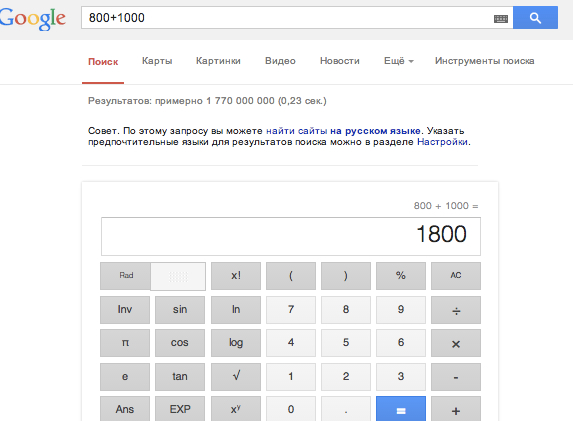Open the Настройки link

[x=442, y=142]
